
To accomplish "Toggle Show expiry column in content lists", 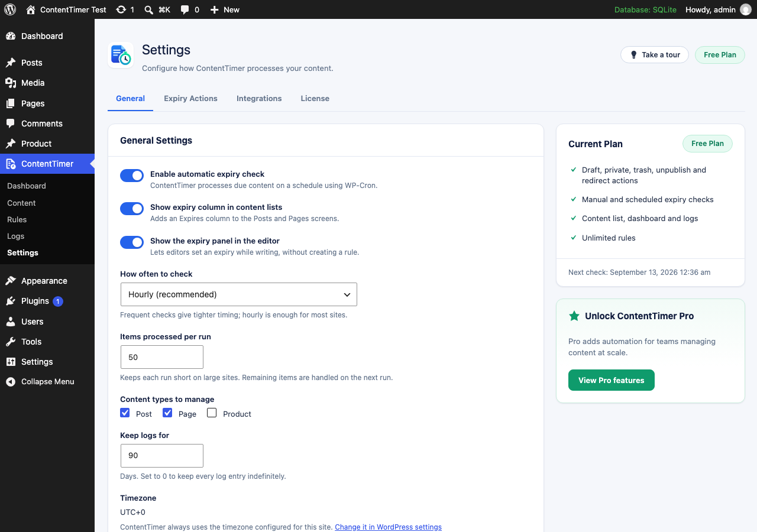I will click(132, 209).
